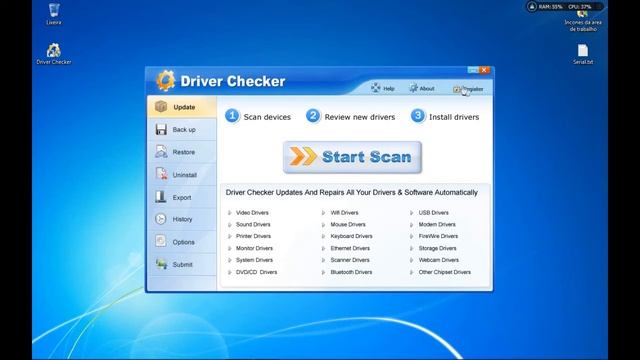Open the About link text
Viewport: 640px width, 360px height.
click(x=427, y=89)
